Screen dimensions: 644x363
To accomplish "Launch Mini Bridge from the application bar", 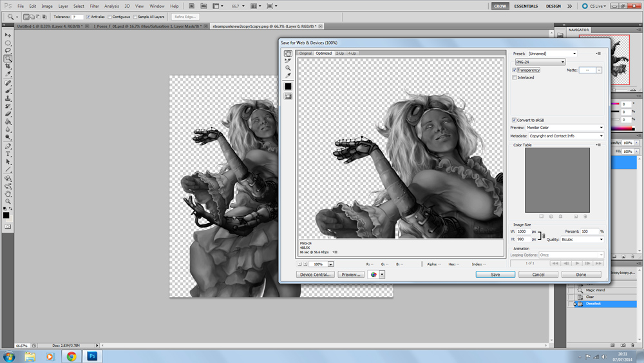I will coord(204,6).
